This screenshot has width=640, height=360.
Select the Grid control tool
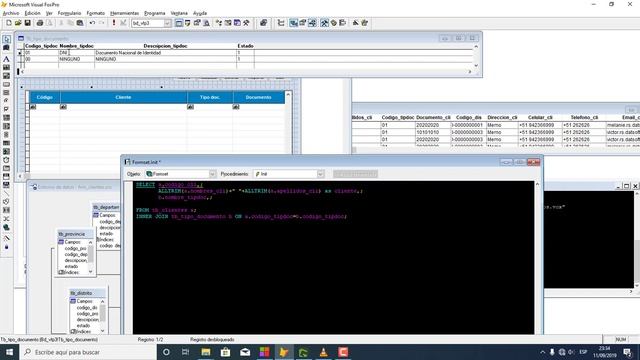point(7,143)
